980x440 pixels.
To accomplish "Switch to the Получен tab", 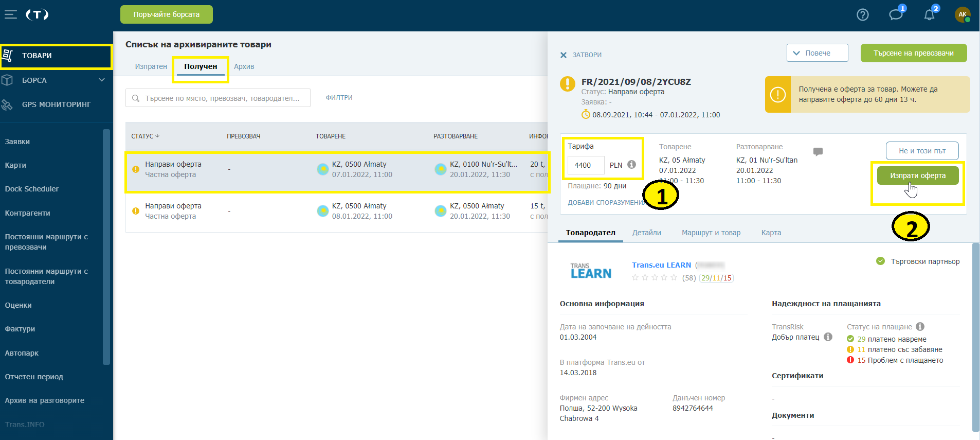I will pos(201,66).
